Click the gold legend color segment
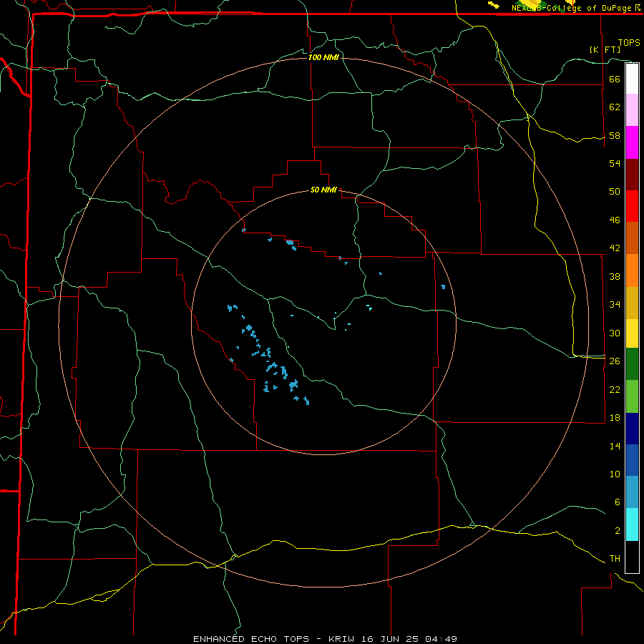 [x=632, y=303]
